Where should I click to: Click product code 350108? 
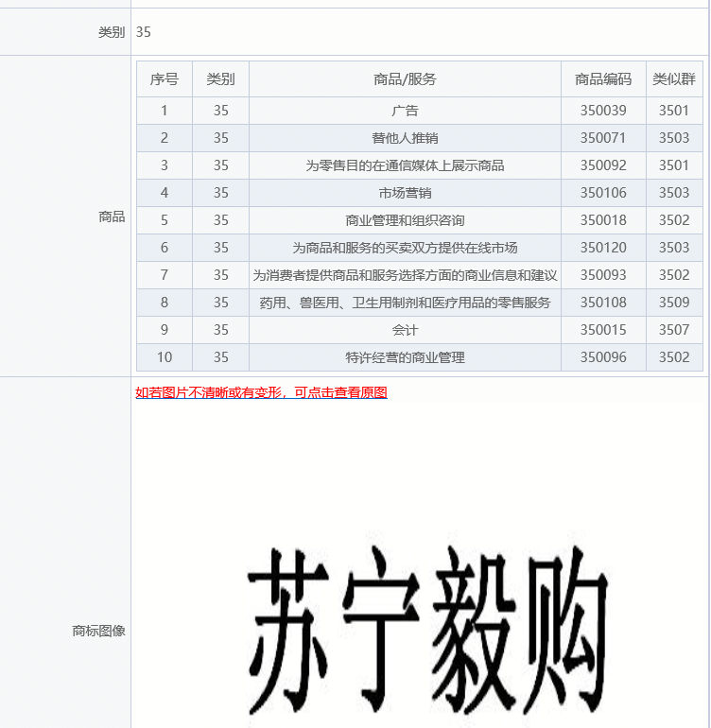(603, 303)
